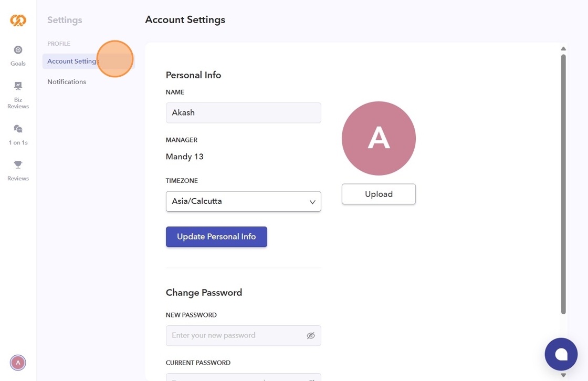Click the Upload photo button

[x=379, y=194]
